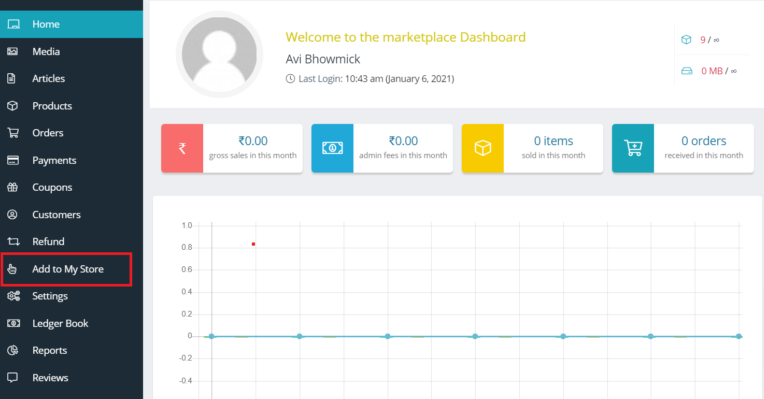Viewport: 764px width, 399px height.
Task: Open the Products section
Action: [72, 106]
